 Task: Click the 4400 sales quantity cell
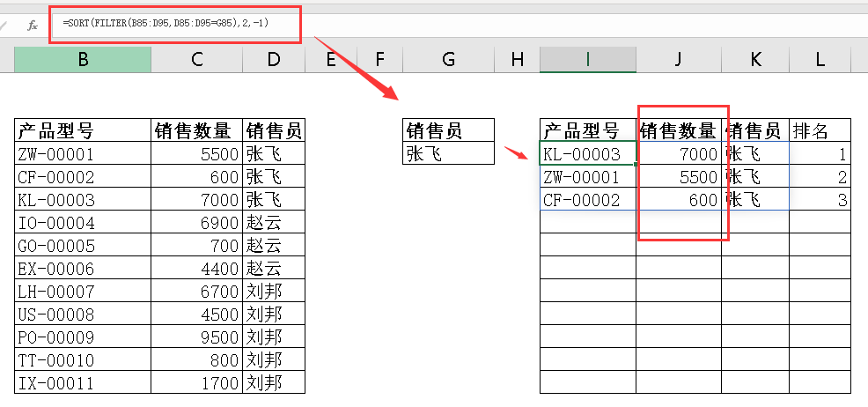[x=197, y=268]
